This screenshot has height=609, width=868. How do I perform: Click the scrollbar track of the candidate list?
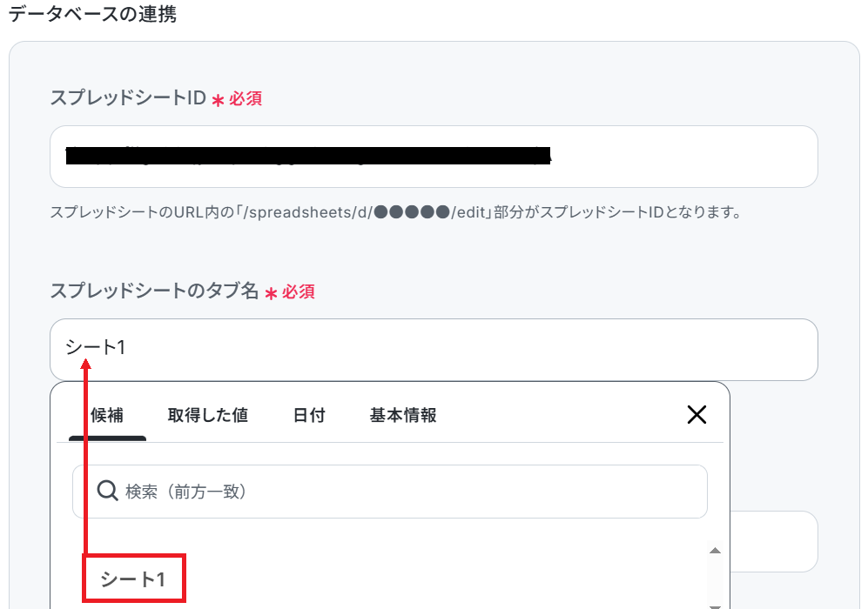click(716, 579)
